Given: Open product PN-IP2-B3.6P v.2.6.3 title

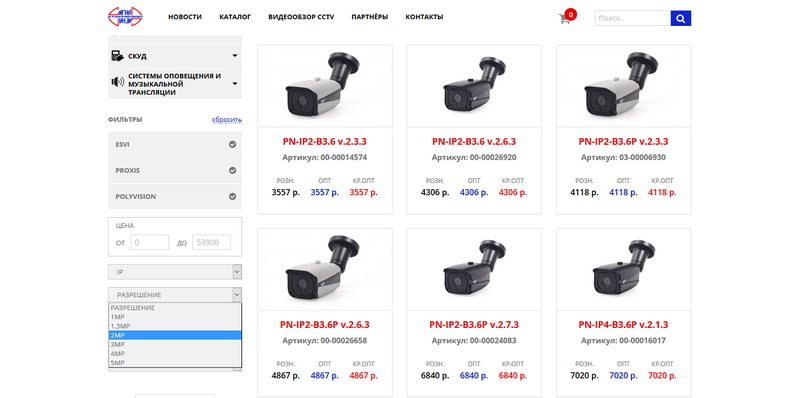Looking at the screenshot, I should point(324,325).
